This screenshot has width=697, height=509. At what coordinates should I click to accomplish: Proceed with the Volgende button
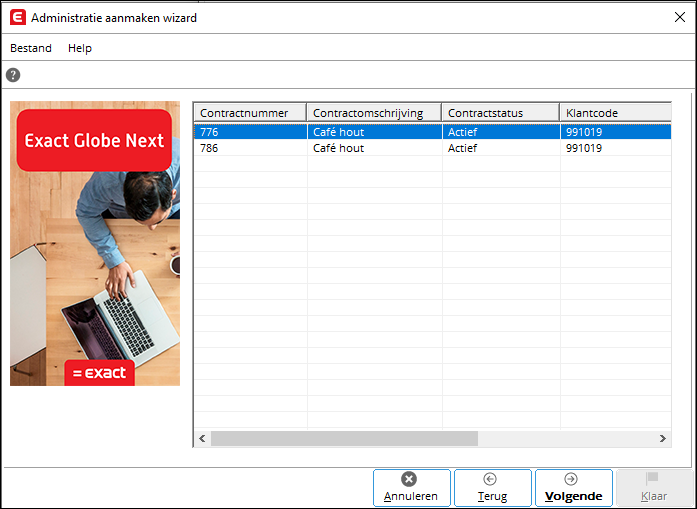[574, 488]
